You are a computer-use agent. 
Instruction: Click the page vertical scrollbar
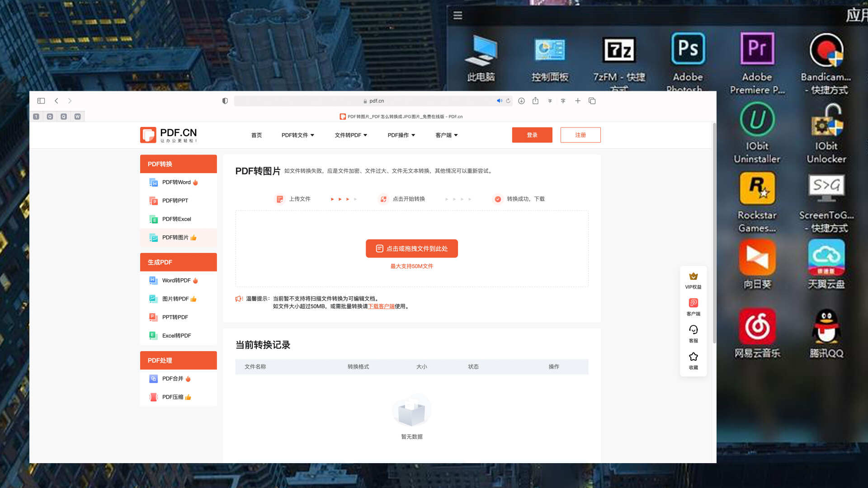coord(714,233)
